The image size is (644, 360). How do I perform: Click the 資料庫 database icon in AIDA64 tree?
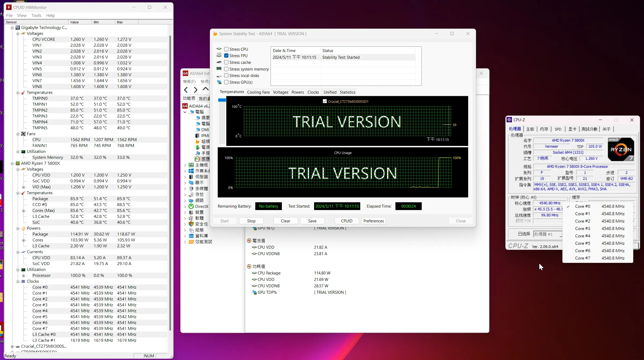pos(191,236)
